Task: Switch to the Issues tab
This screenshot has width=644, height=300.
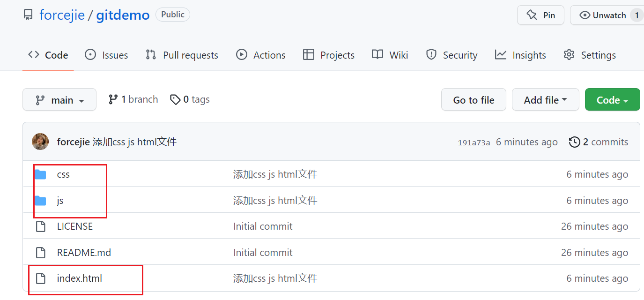Action: [106, 55]
